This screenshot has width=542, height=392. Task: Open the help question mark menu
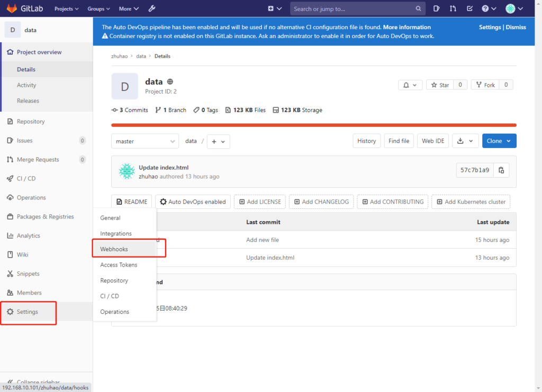tap(489, 8)
